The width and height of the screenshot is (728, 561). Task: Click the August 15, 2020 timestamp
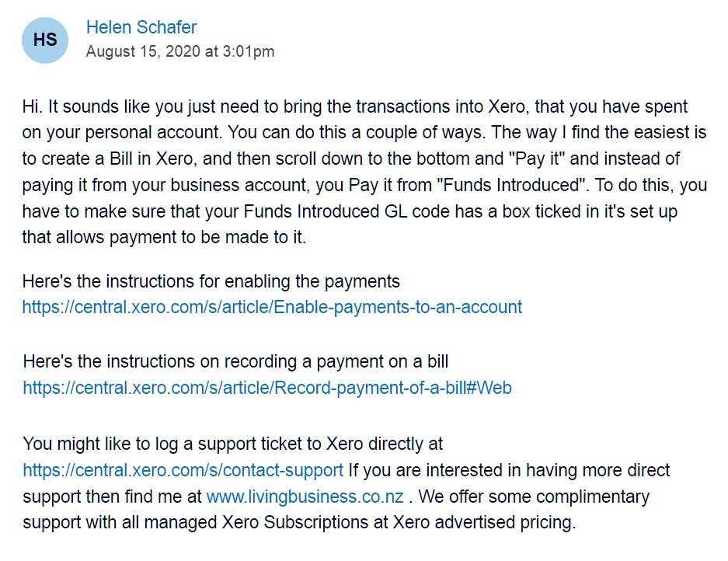coord(180,51)
